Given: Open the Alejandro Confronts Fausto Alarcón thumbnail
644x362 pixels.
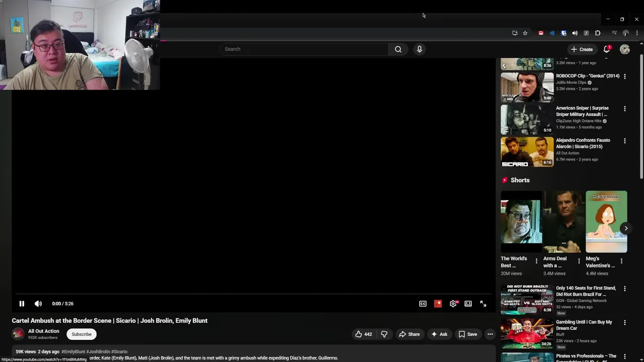Looking at the screenshot, I should [x=527, y=152].
